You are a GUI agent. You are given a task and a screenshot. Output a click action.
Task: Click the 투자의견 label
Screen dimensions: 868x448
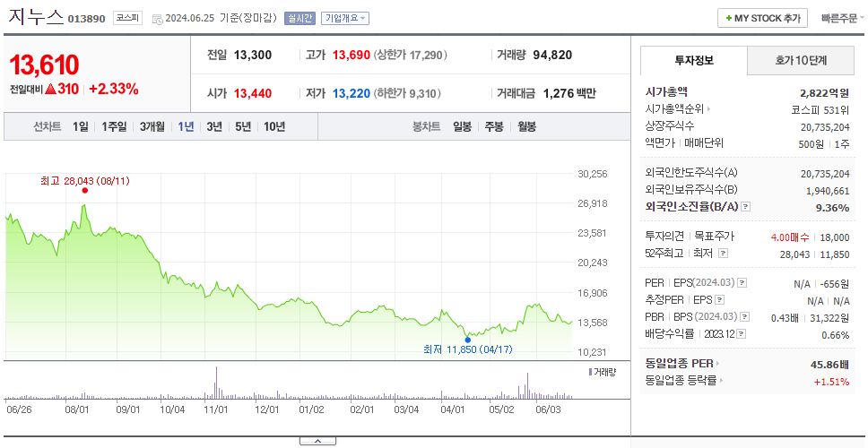(x=664, y=237)
